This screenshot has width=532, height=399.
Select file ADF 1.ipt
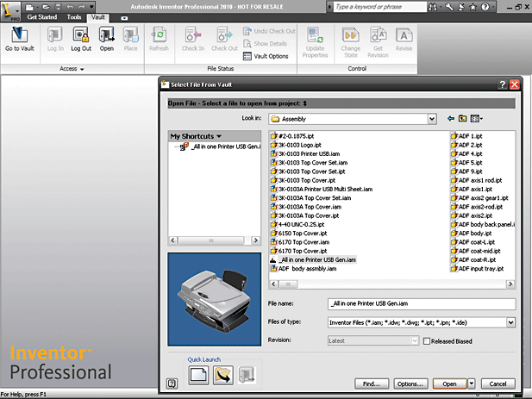[x=466, y=136]
